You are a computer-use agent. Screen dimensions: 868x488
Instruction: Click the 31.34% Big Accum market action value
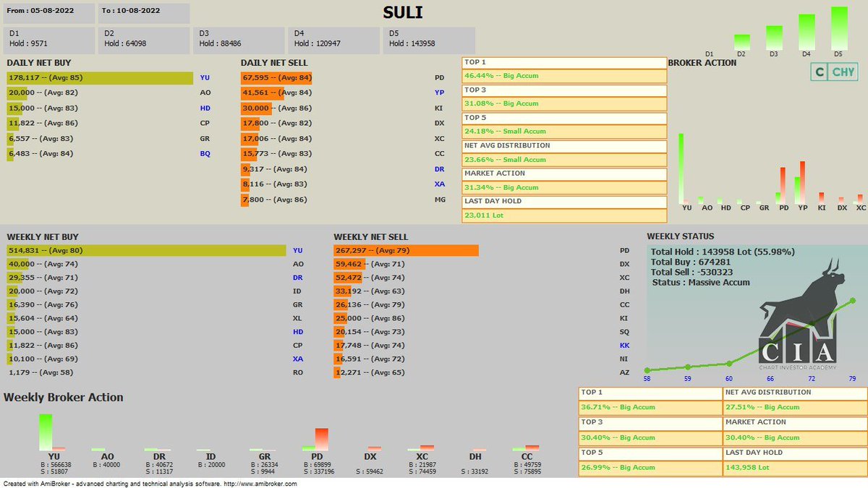[x=564, y=188]
